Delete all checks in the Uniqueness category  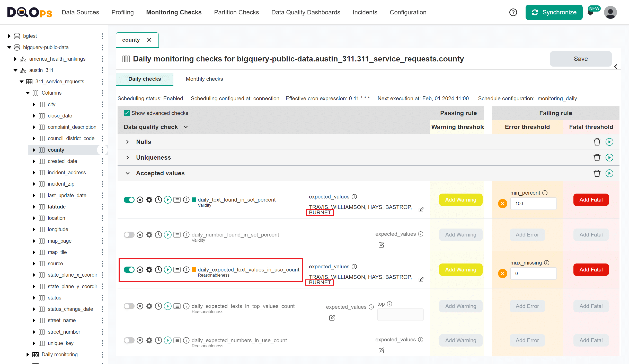pos(597,157)
